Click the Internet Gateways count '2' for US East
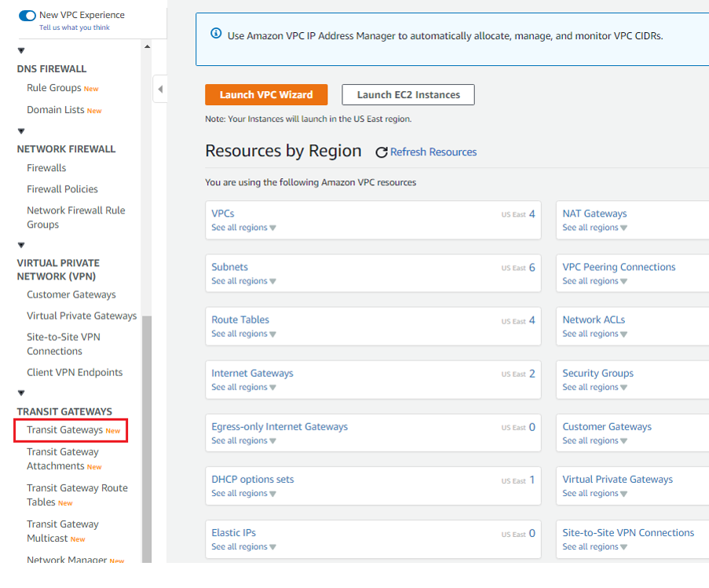 [532, 374]
